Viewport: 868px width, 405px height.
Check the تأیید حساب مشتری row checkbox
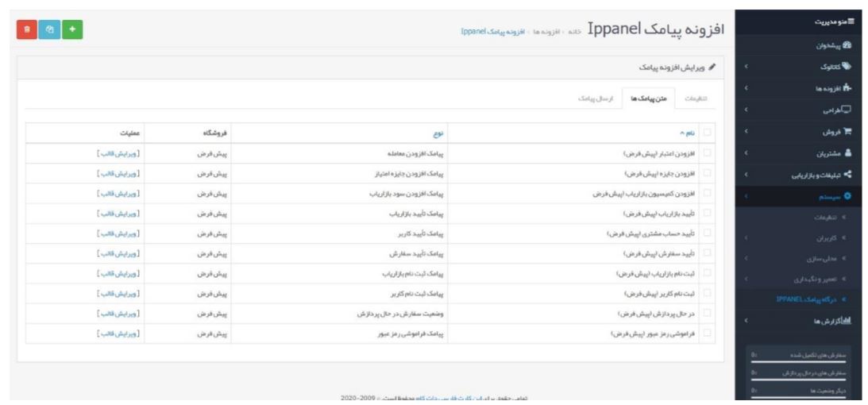point(707,233)
